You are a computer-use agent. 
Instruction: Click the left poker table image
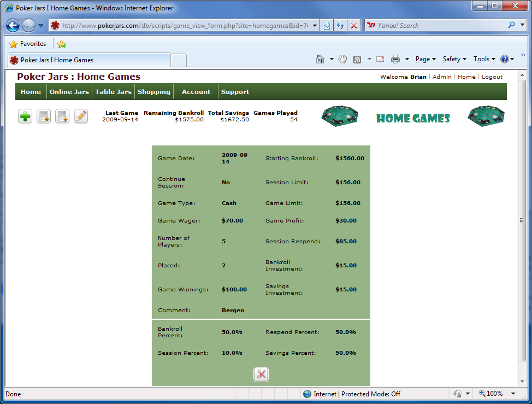(x=340, y=116)
